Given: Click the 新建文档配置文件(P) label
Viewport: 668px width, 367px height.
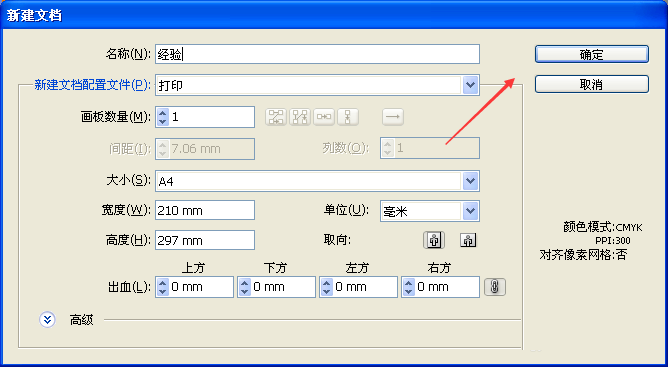Looking at the screenshot, I should coord(92,85).
